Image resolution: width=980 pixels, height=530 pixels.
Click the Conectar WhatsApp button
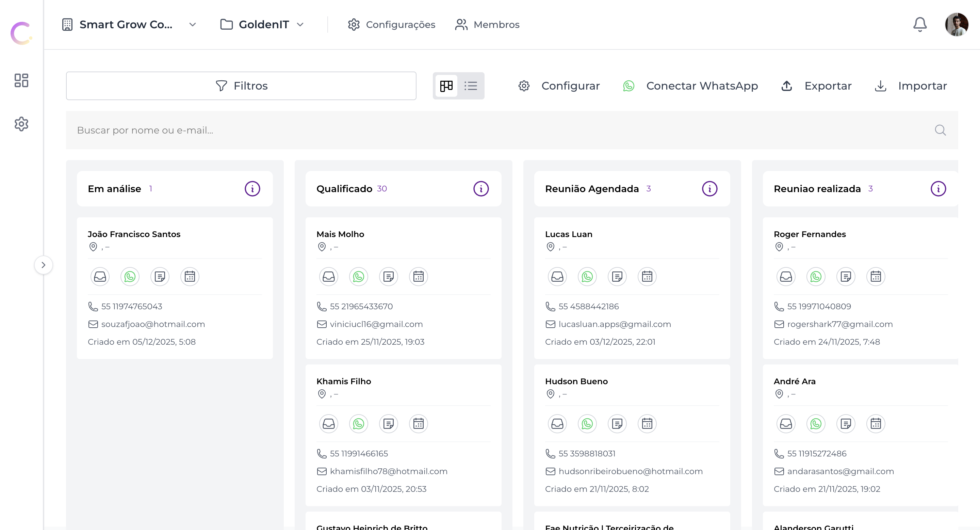point(690,86)
